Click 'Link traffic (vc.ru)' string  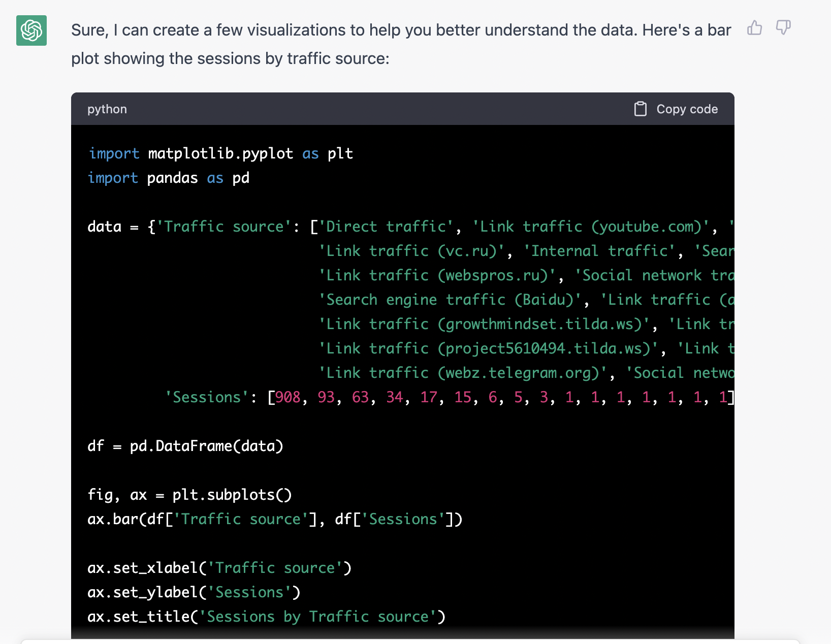(x=411, y=251)
